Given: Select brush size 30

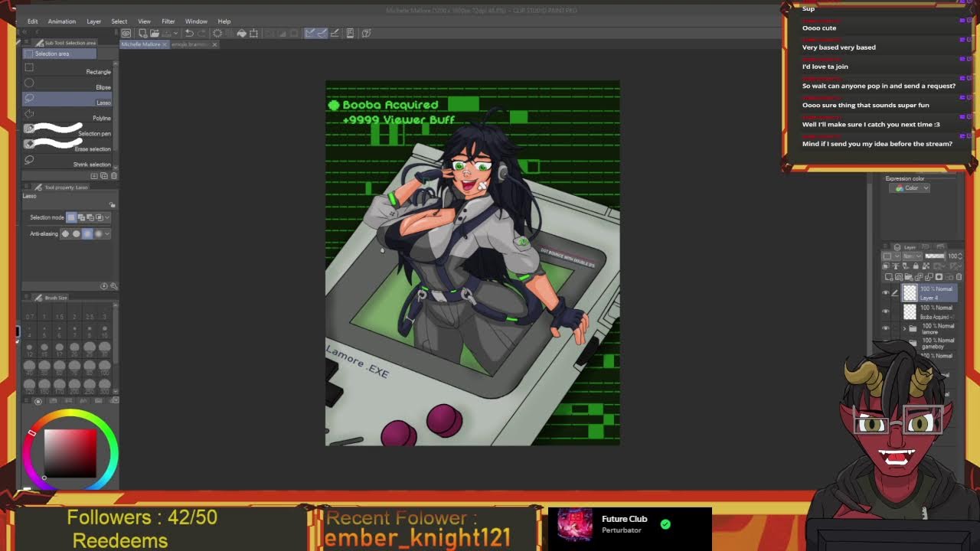Looking at the screenshot, I should (105, 349).
